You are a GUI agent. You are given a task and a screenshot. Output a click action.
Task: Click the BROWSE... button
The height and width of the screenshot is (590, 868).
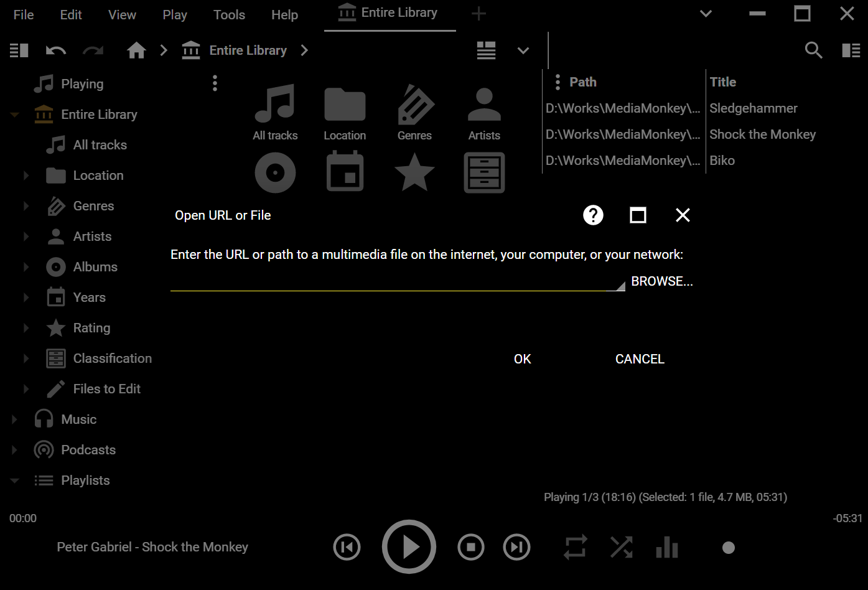(661, 281)
